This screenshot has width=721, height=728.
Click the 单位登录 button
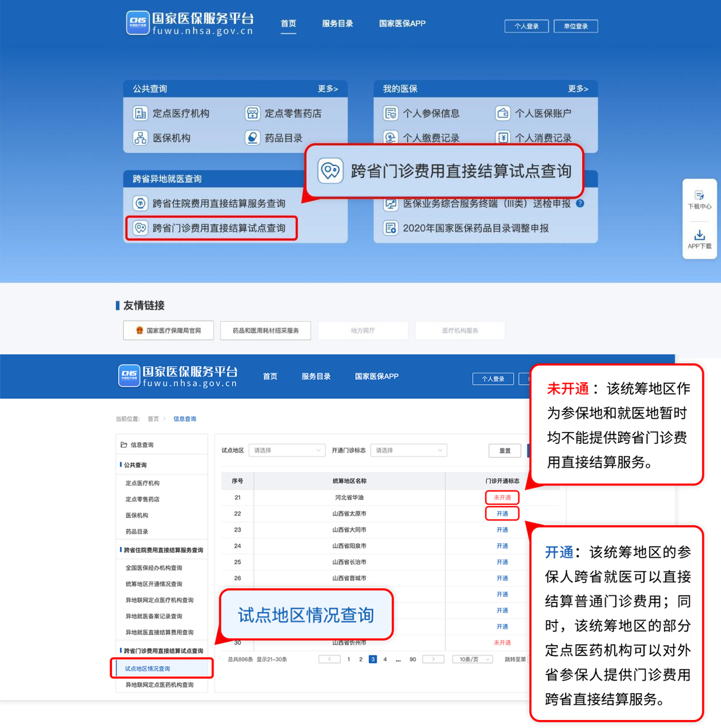pyautogui.click(x=575, y=26)
